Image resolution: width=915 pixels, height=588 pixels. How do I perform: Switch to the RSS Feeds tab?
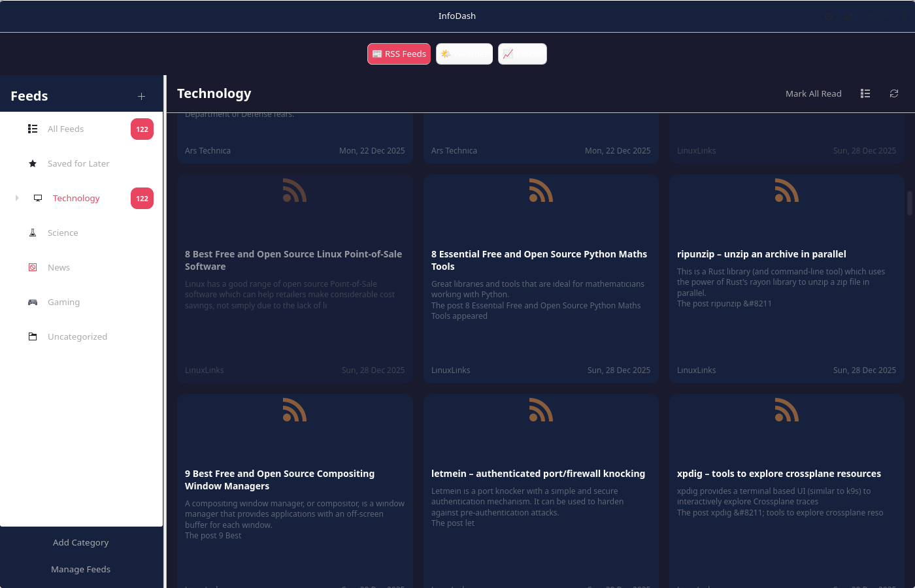(x=399, y=54)
